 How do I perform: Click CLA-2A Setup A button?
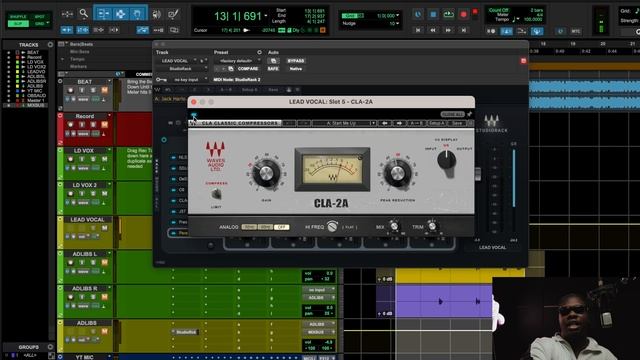[436, 123]
